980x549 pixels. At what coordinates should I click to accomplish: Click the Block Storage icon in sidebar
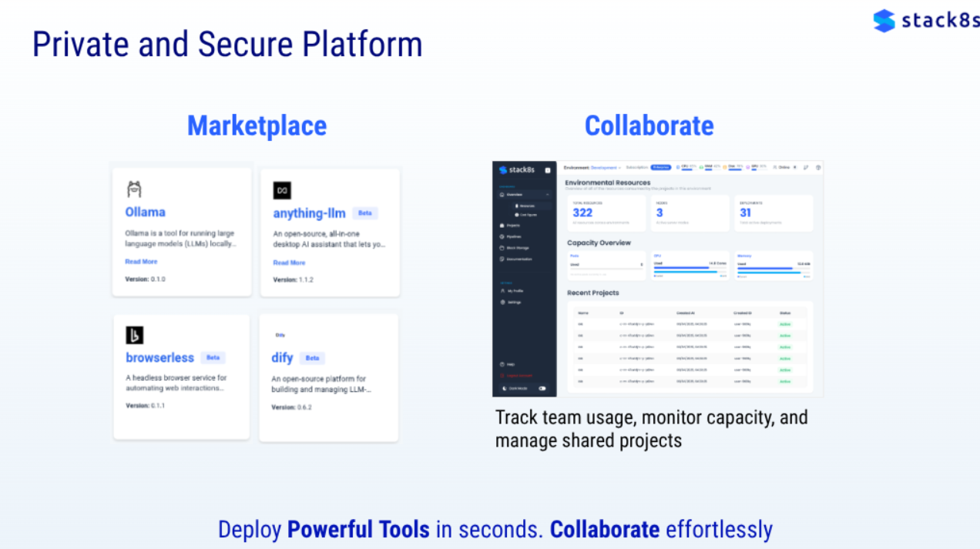click(x=502, y=248)
